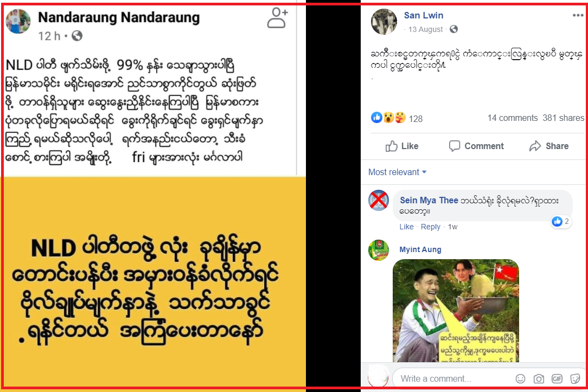
Task: Like Sein Mya Thee's comment
Action: pyautogui.click(x=406, y=227)
